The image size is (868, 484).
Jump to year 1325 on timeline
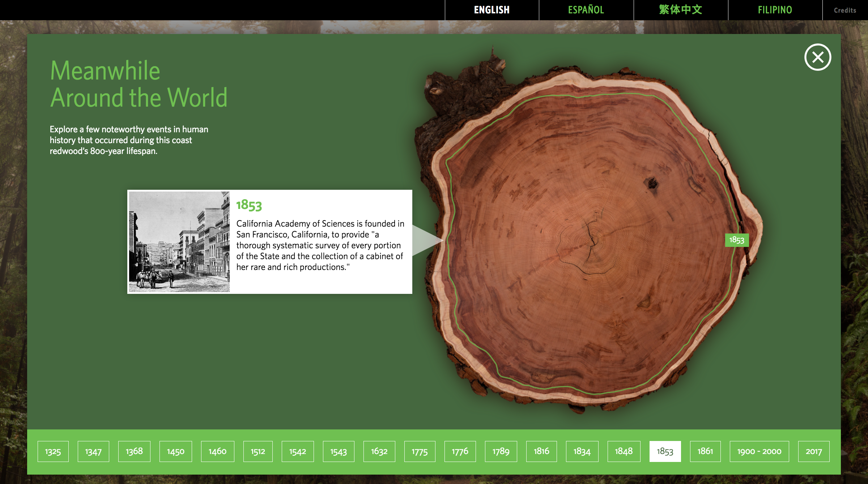point(53,451)
